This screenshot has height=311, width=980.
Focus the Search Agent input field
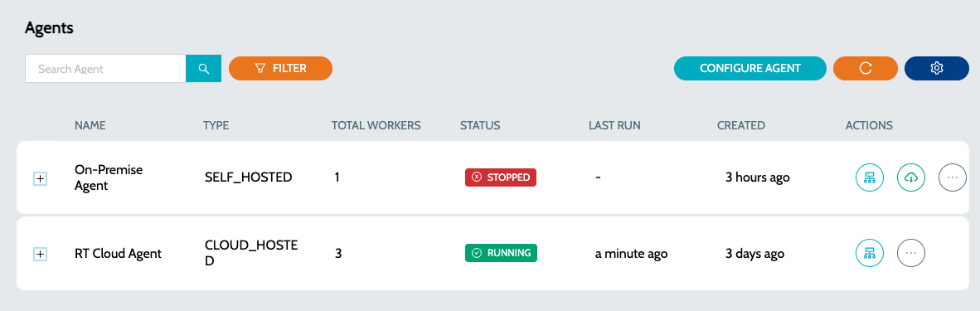tap(105, 68)
